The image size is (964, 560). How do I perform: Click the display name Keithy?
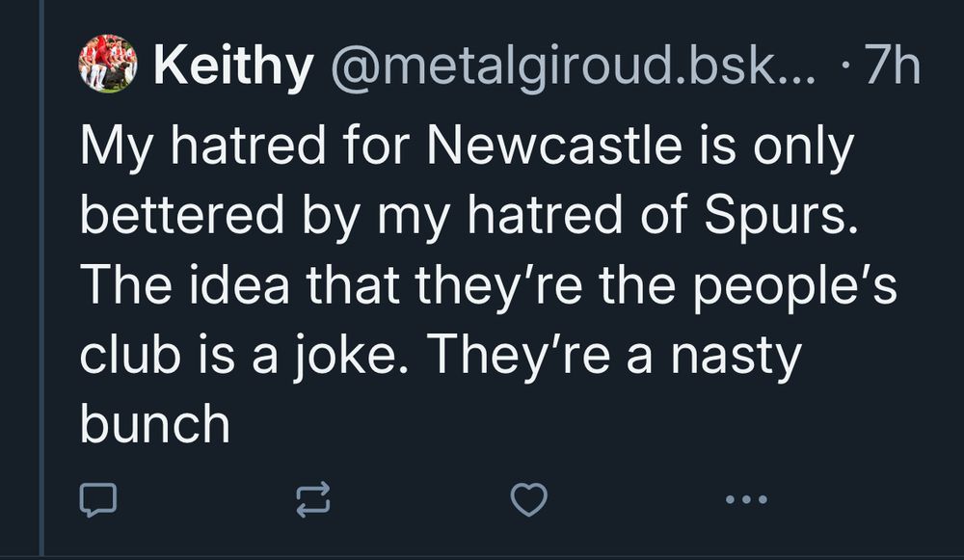pos(232,66)
